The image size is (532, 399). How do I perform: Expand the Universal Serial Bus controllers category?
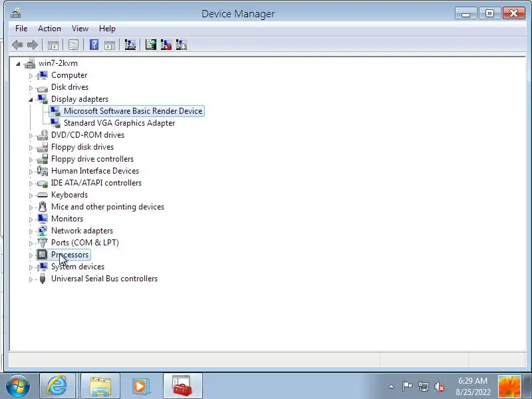coord(31,279)
